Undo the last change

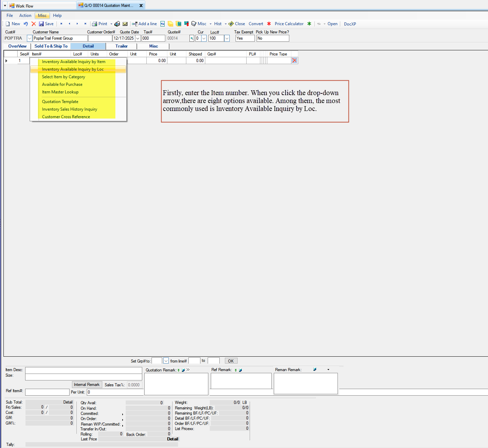(x=25, y=23)
